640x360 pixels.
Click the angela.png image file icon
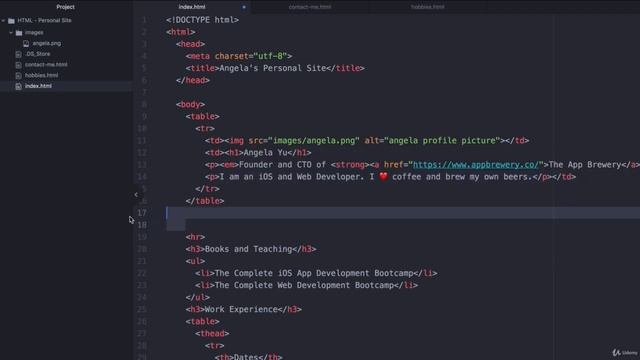[26, 43]
